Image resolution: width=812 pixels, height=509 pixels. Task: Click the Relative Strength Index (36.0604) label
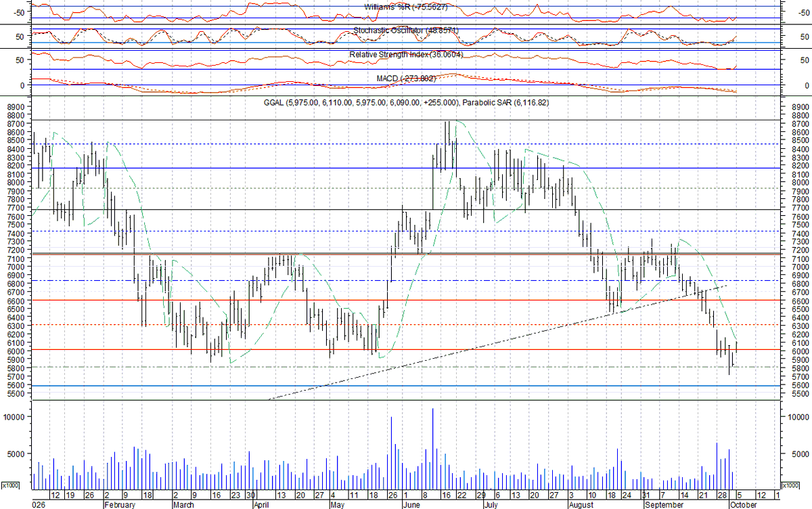(x=405, y=54)
